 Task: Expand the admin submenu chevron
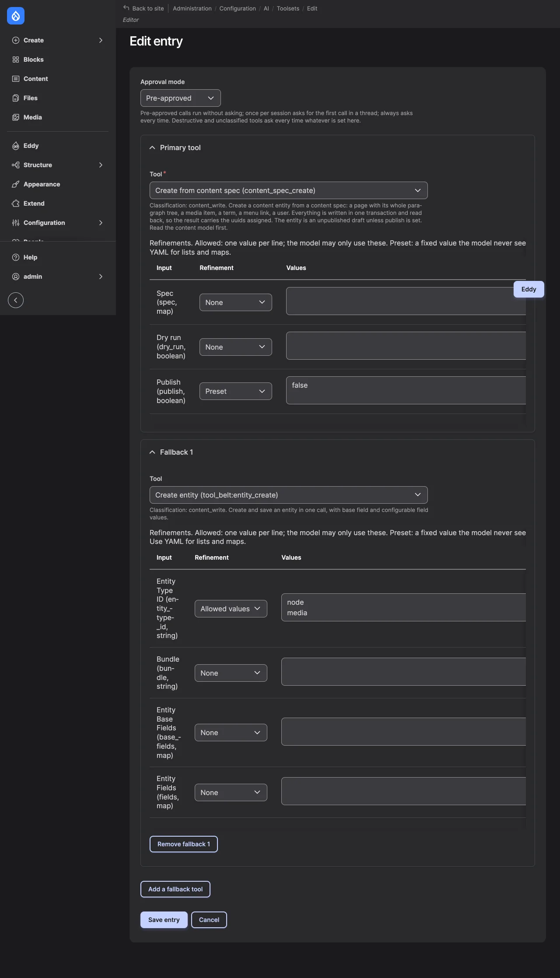(x=101, y=277)
